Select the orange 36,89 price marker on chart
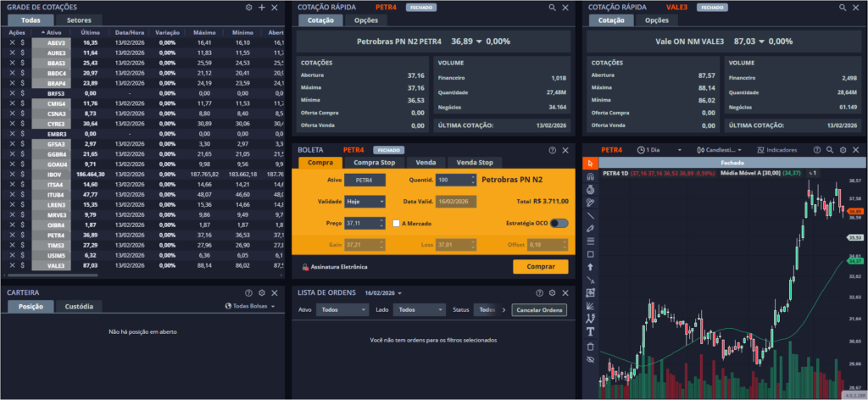Viewport: 868px width, 400px height. (855, 211)
